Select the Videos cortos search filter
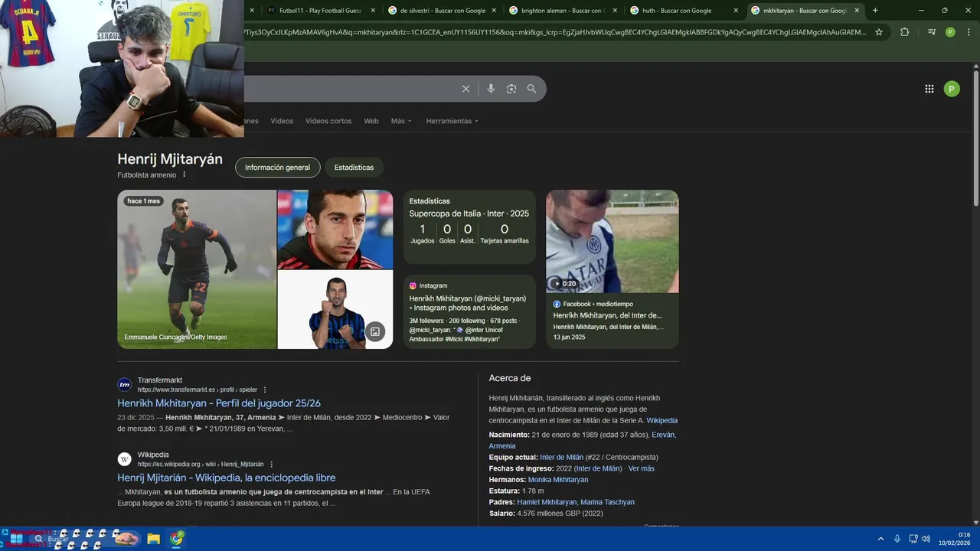The image size is (980, 551). pos(328,121)
